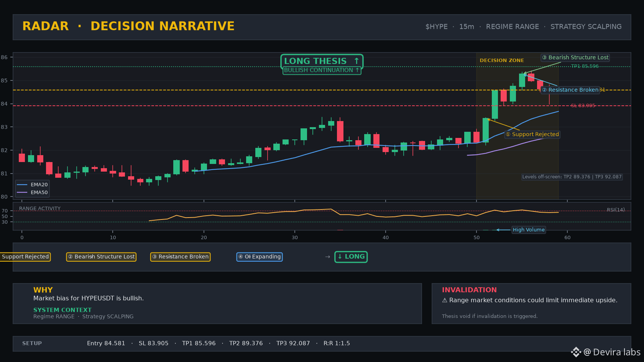Click the 30 level on the RSI axis
Viewport: 644px width, 362px height.
click(5, 222)
